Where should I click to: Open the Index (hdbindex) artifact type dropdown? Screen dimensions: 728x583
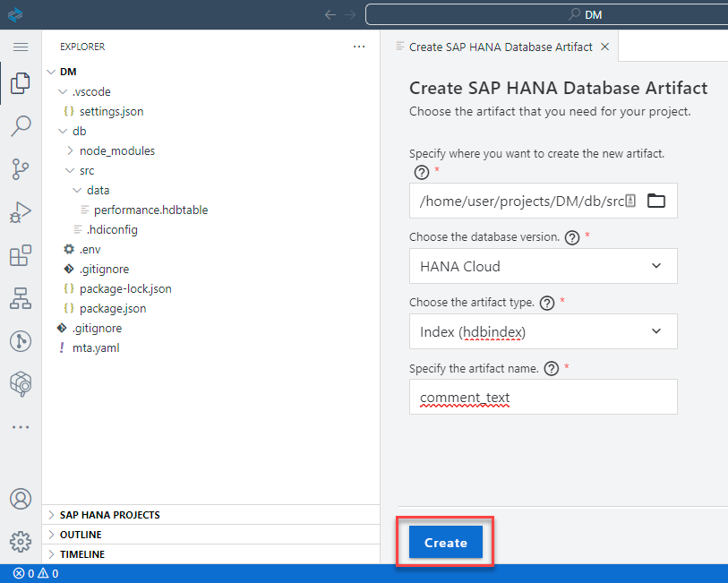[543, 331]
